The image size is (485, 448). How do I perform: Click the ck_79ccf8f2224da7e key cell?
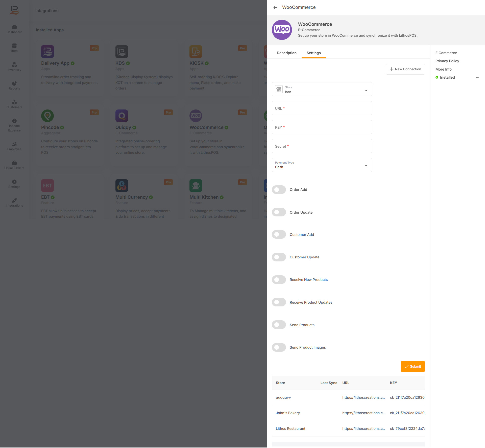(x=407, y=429)
